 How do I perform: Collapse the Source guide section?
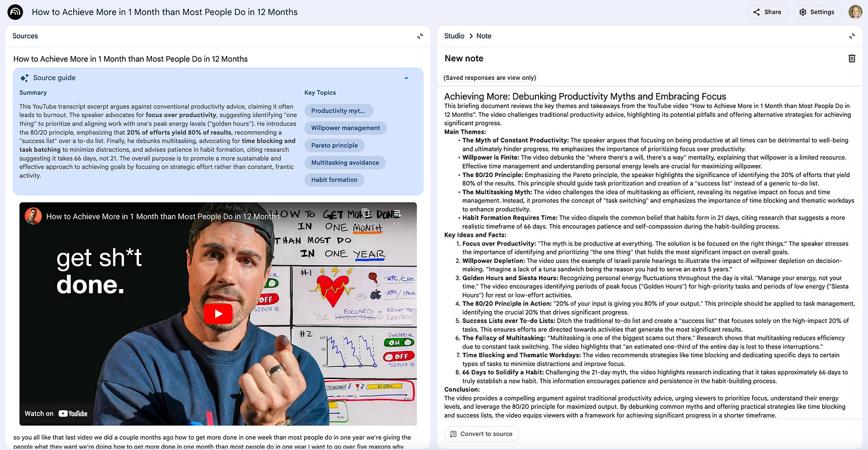pyautogui.click(x=407, y=77)
